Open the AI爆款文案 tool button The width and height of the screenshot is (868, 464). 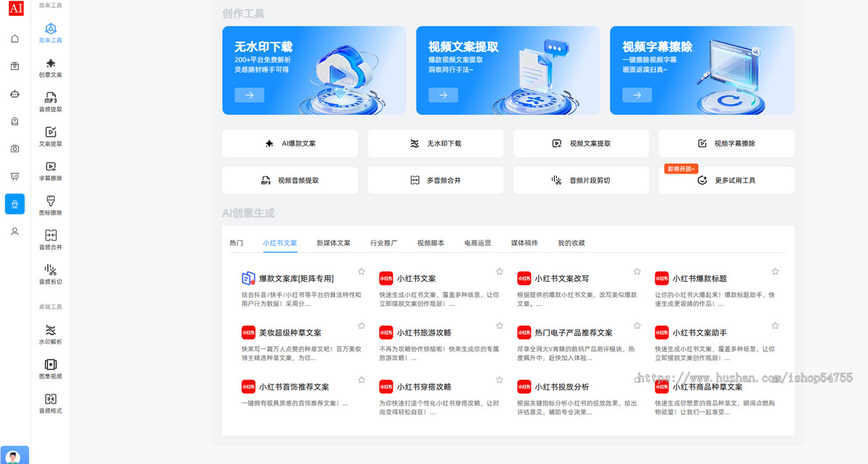pos(290,143)
